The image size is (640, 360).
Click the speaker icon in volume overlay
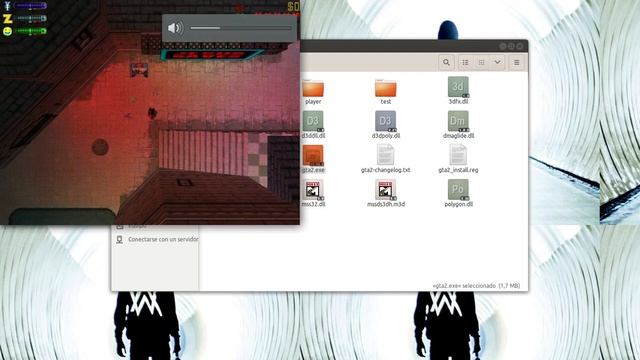coord(175,28)
